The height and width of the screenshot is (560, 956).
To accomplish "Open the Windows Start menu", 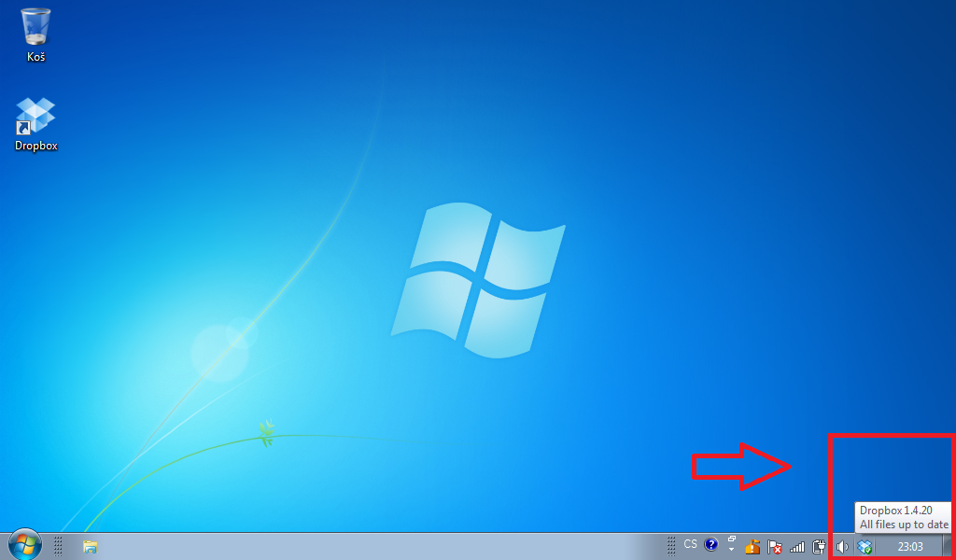I will [x=25, y=545].
